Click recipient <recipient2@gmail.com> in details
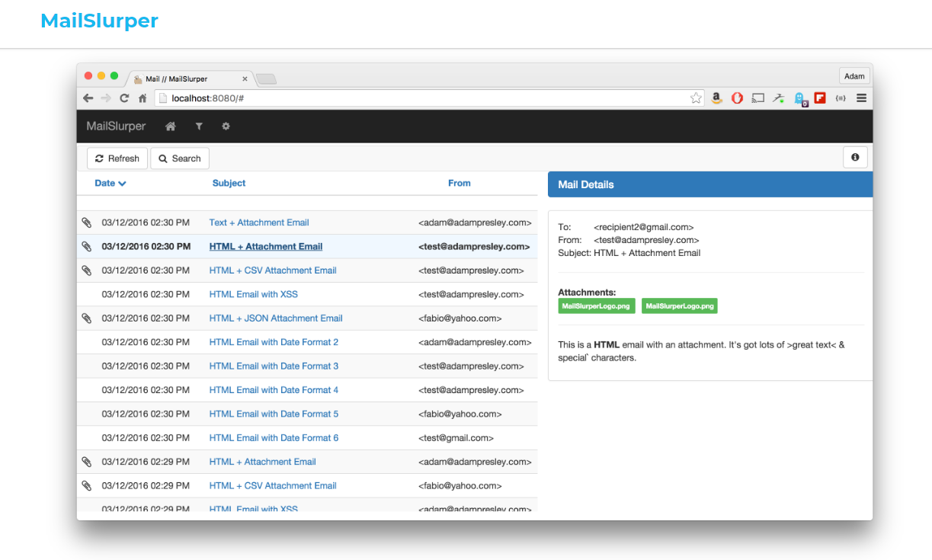 643,227
